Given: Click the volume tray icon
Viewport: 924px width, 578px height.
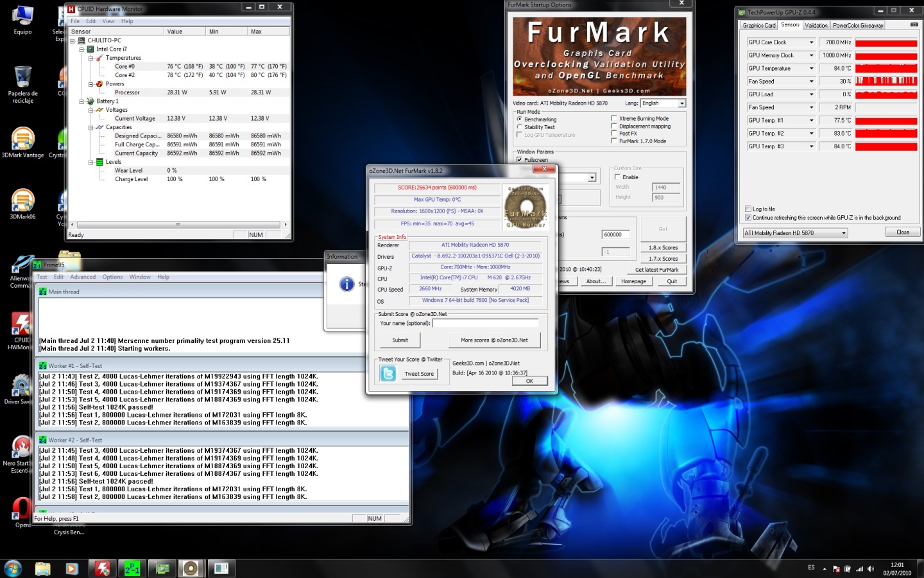Looking at the screenshot, I should 871,569.
